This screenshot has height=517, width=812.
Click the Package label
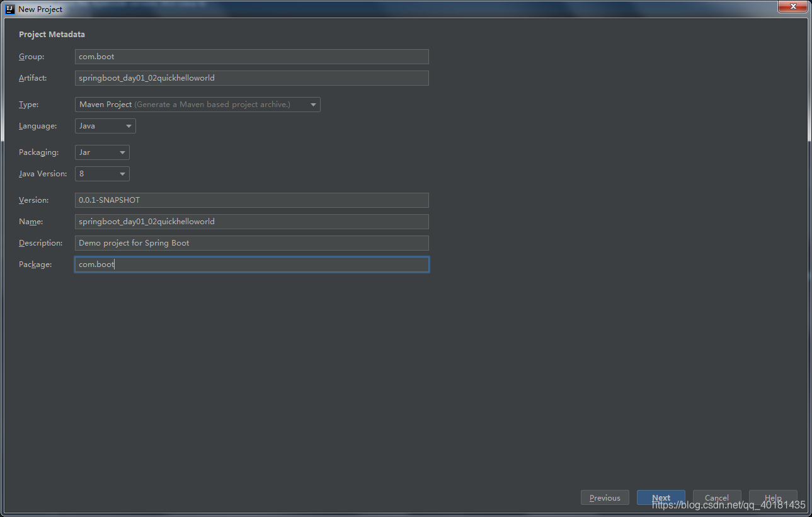coord(35,264)
